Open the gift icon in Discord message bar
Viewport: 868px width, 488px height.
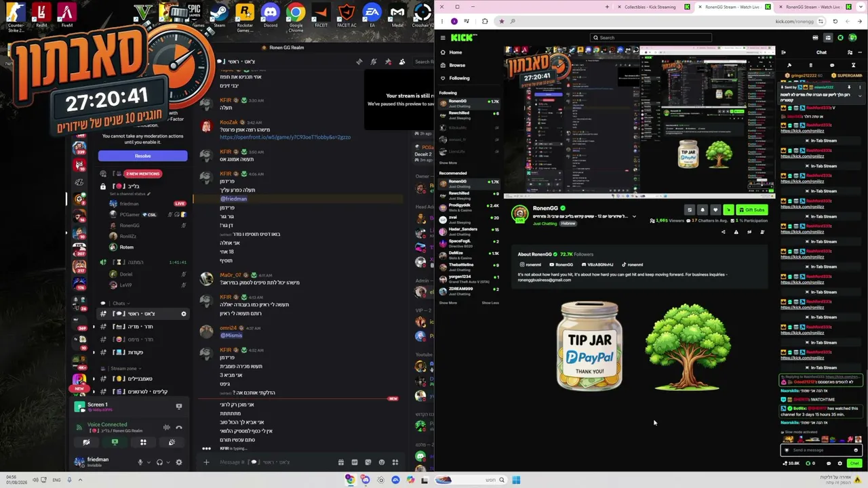(x=341, y=462)
